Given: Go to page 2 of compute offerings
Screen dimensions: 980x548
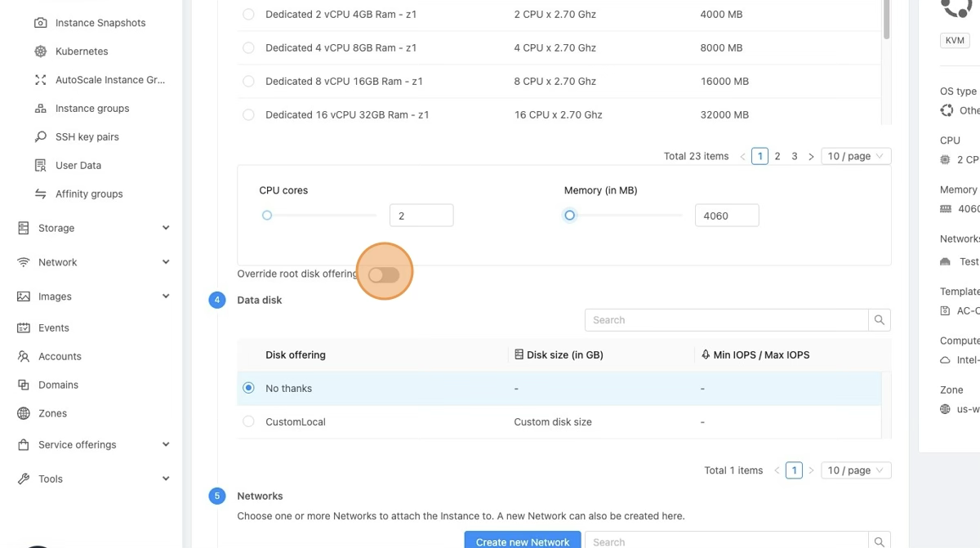Looking at the screenshot, I should pos(777,156).
